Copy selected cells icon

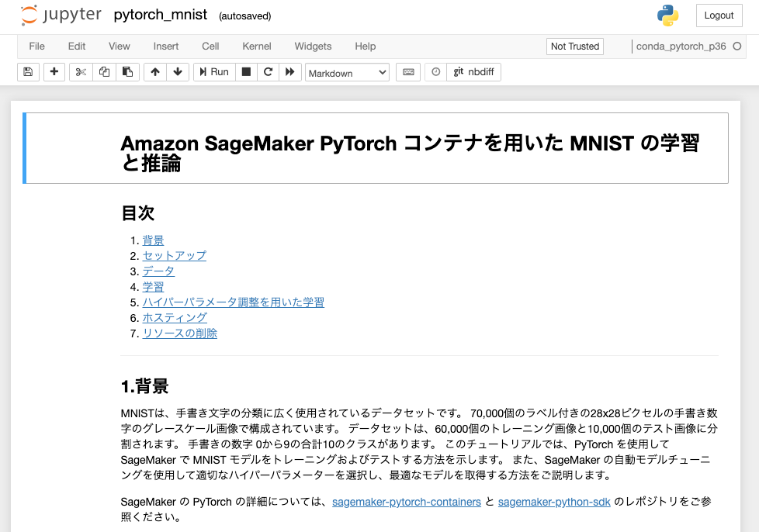coord(104,72)
